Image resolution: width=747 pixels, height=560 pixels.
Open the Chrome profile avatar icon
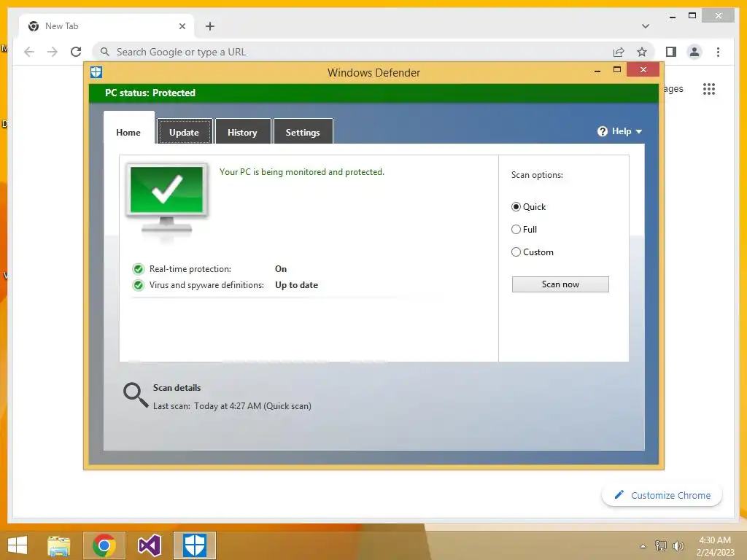pos(694,52)
